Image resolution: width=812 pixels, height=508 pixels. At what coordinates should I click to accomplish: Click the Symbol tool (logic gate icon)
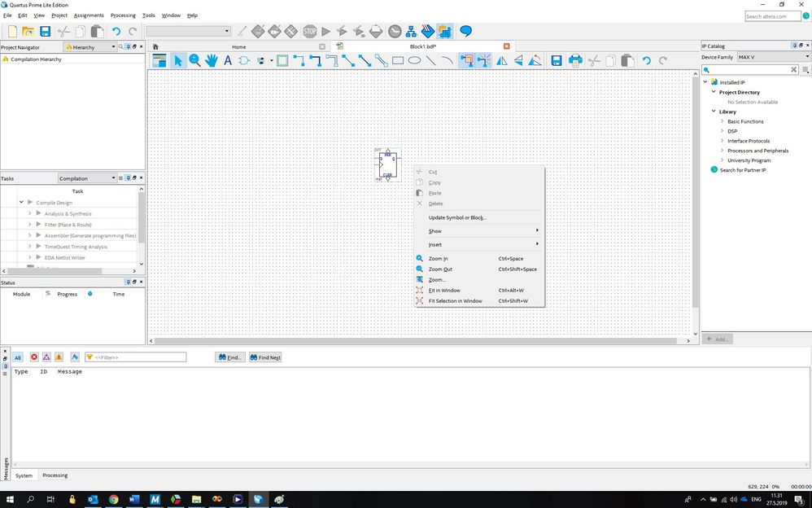243,60
